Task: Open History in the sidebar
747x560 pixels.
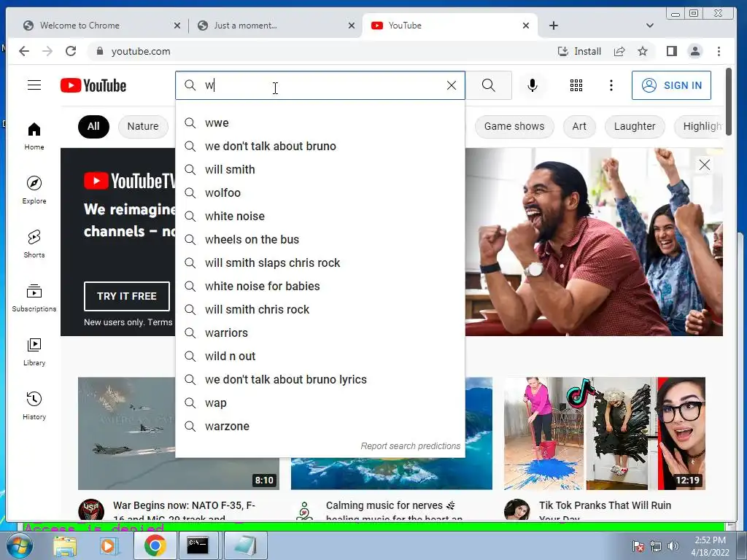Action: (x=34, y=405)
